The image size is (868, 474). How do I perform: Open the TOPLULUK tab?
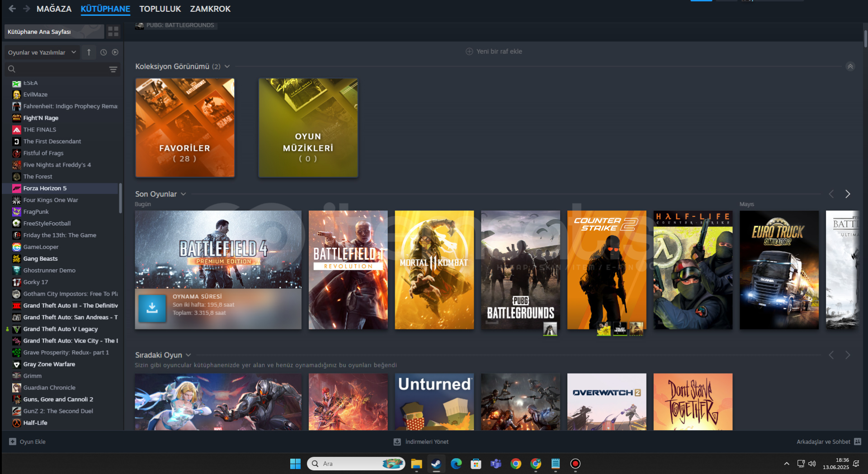(160, 9)
